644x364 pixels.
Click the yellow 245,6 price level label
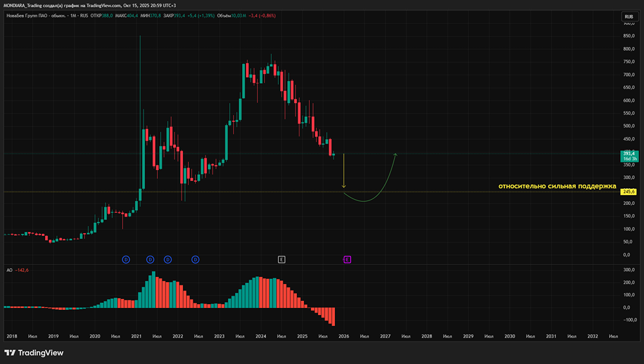tap(629, 192)
